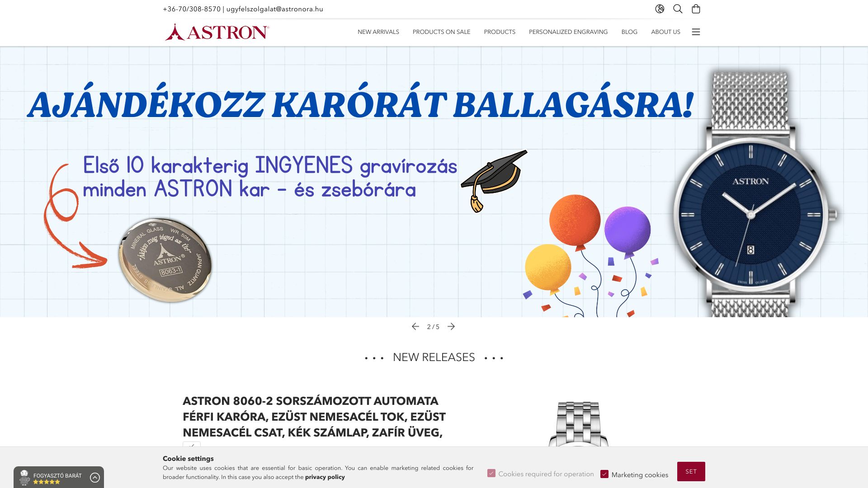The width and height of the screenshot is (868, 488).
Task: Click the NEW RELEASES heading
Action: [x=434, y=357]
